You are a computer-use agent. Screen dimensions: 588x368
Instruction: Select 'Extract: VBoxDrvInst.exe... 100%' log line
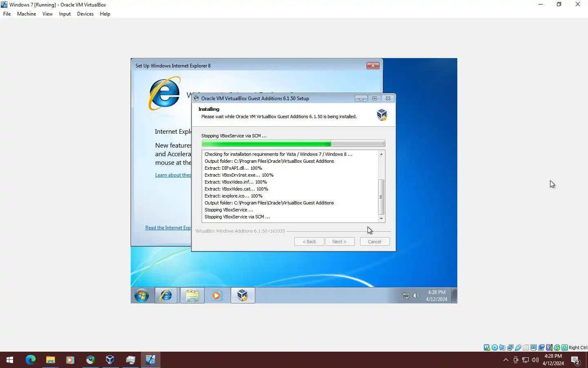(239, 175)
